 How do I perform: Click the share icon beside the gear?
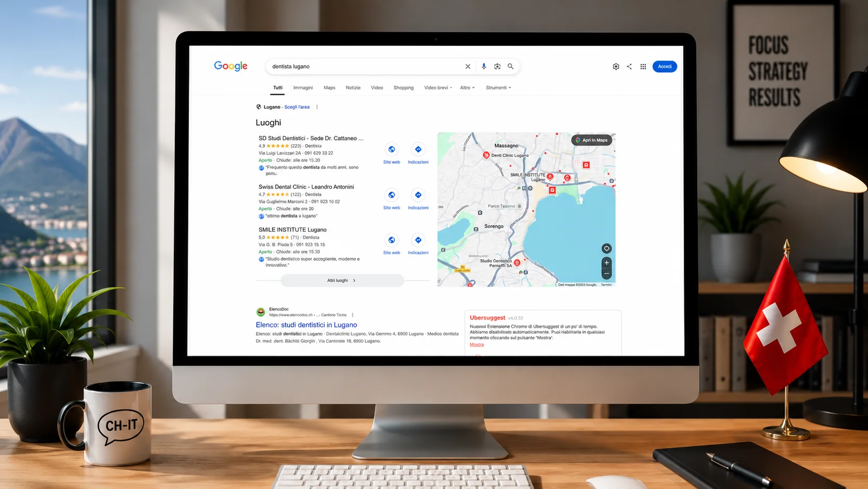point(629,67)
